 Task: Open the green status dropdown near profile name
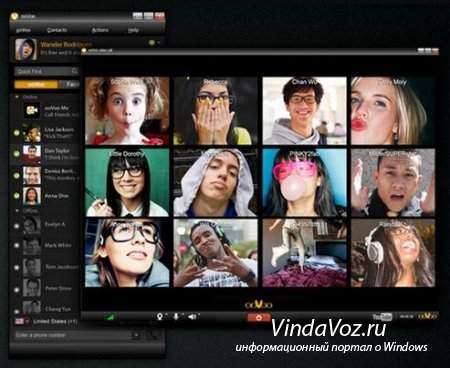[x=154, y=43]
